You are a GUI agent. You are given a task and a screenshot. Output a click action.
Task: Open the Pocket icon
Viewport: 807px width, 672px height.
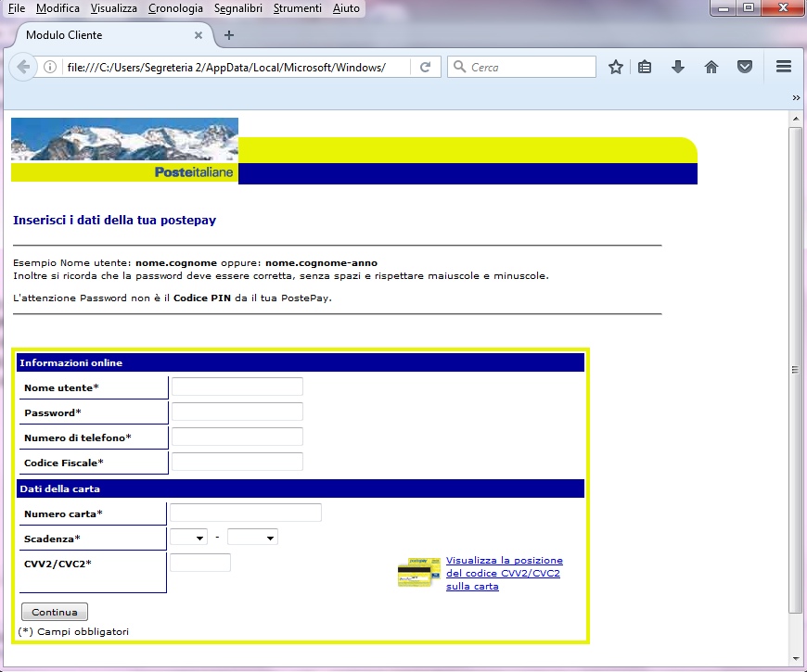coord(745,67)
